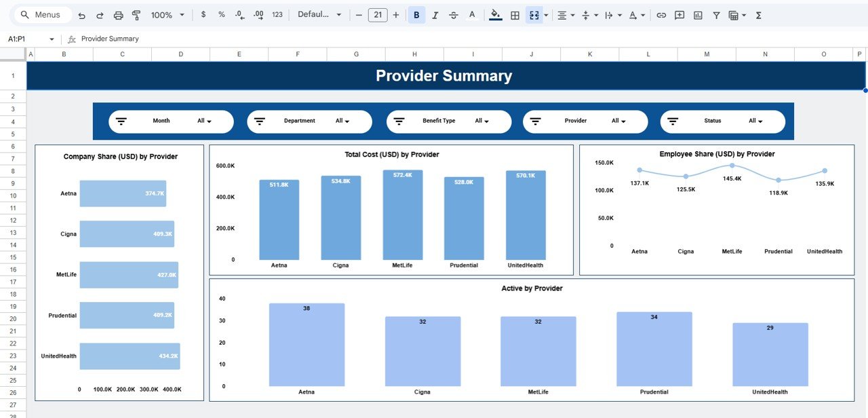Apply bold formatting
This screenshot has width=868, height=418.
tap(416, 14)
